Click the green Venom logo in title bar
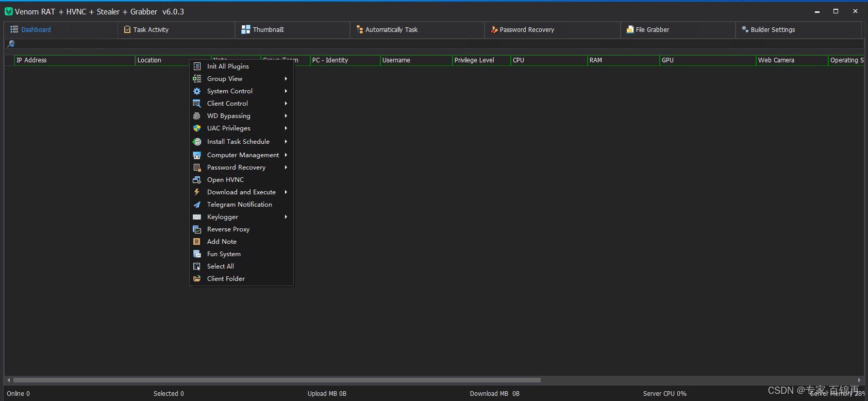 tap(9, 11)
